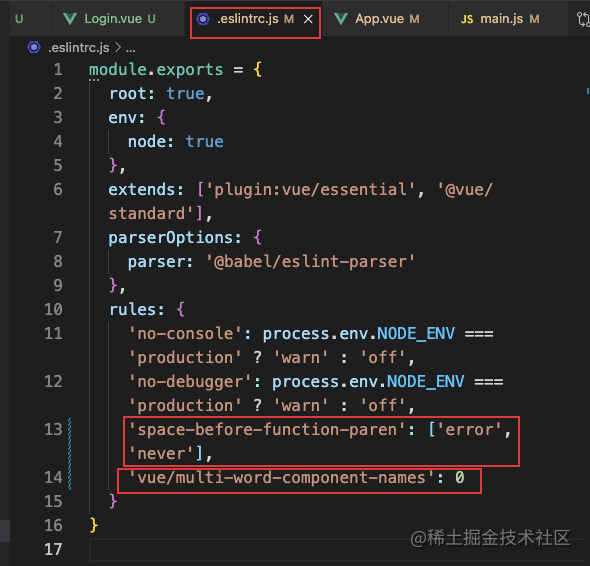Click 'never' string on wrapped line 13

pyautogui.click(x=161, y=454)
